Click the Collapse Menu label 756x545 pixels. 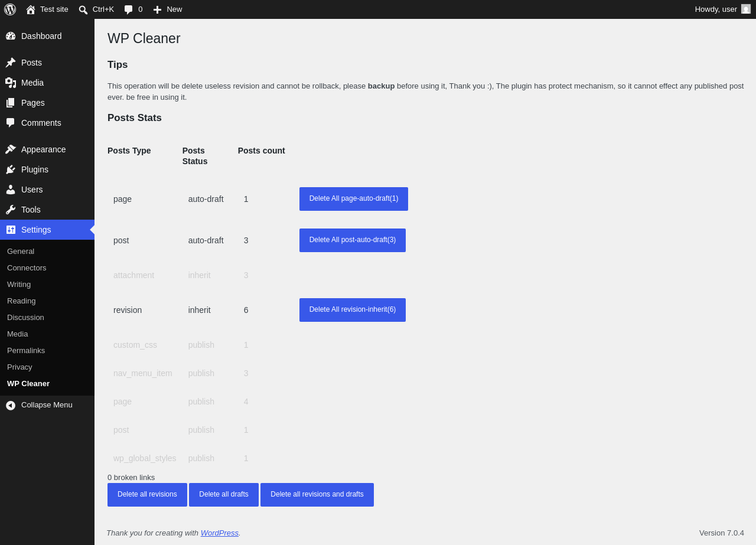[x=47, y=405]
